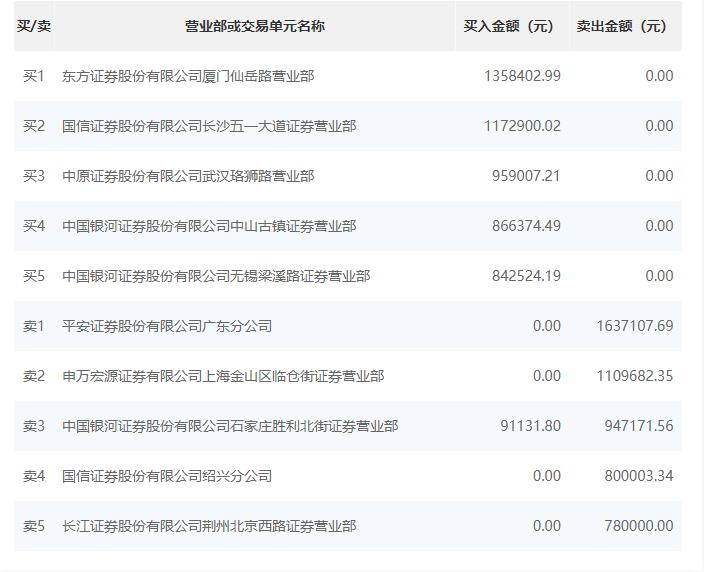Viewport: 704px width, 572px height.
Task: Click the 卖3 row label
Action: click(34, 425)
